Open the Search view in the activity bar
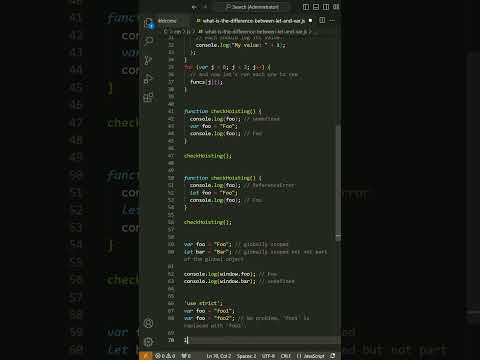The image size is (480, 360). [149, 41]
